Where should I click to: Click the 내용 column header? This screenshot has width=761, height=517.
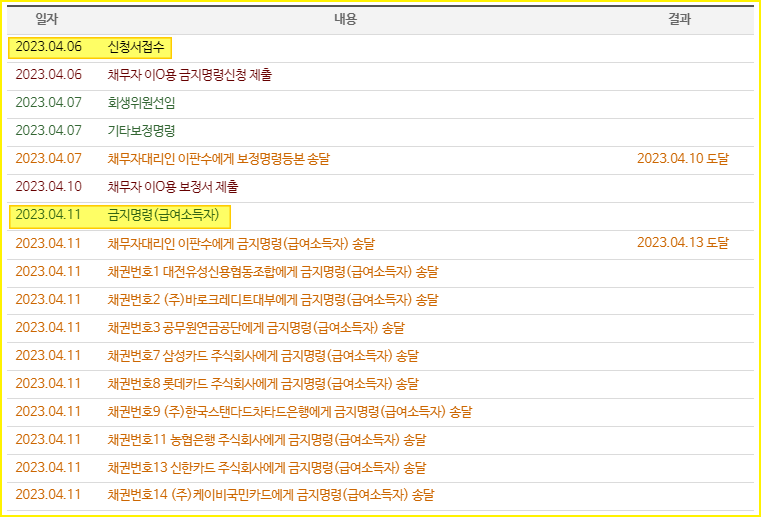click(346, 19)
